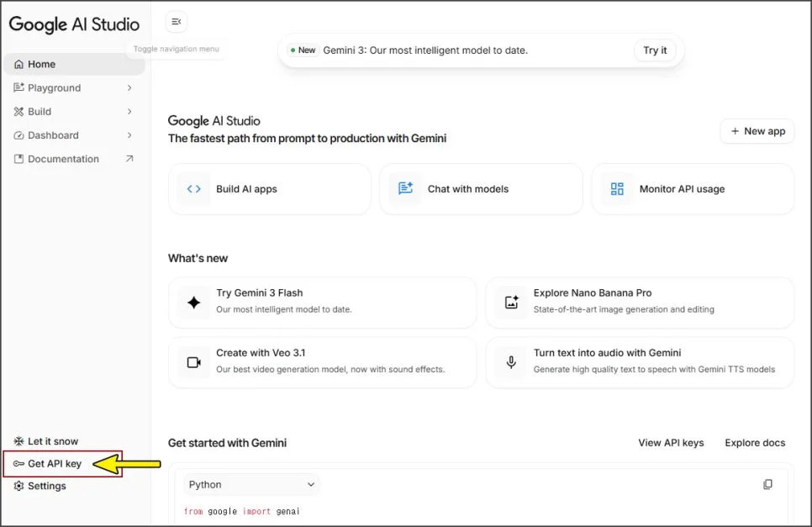Click the Home house icon

coord(18,64)
